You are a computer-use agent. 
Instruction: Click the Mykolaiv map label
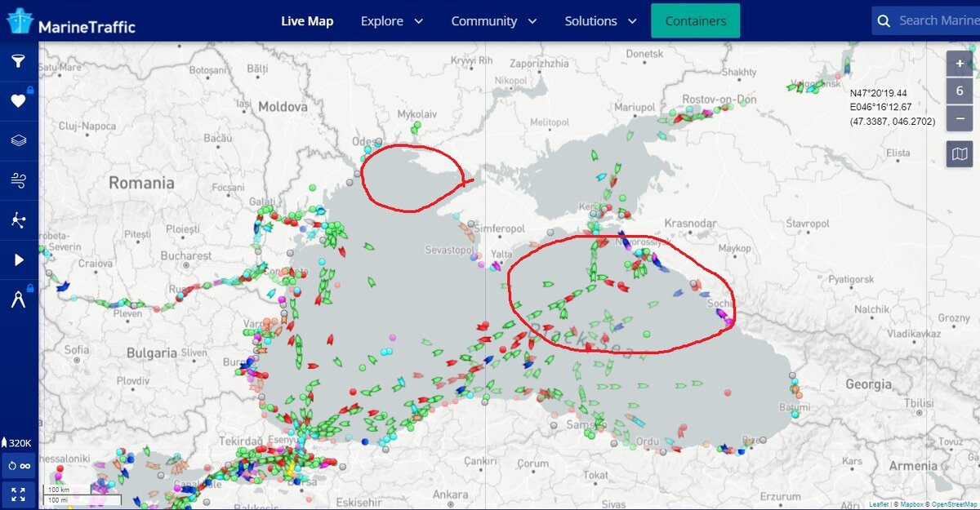click(417, 114)
